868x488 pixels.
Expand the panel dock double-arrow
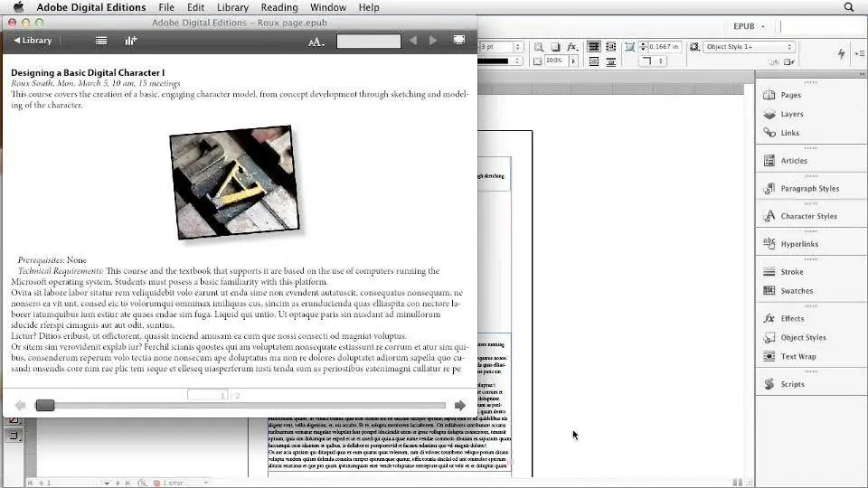point(862,74)
